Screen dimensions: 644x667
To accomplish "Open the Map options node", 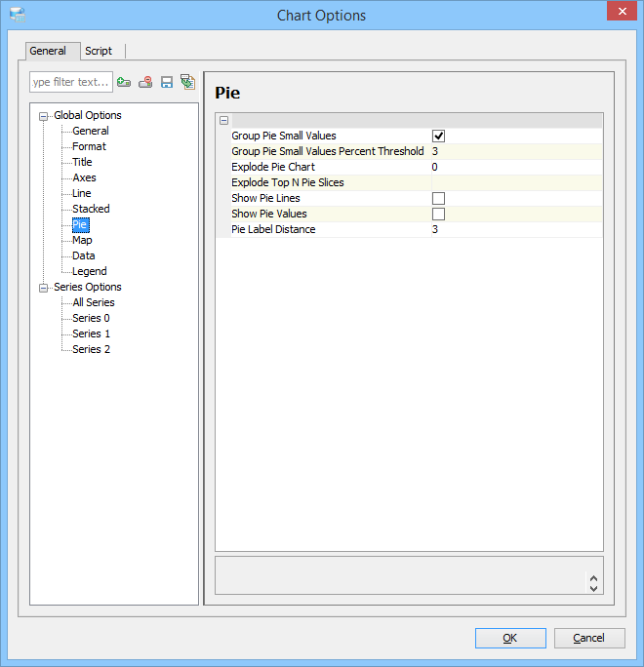I will pyautogui.click(x=82, y=240).
